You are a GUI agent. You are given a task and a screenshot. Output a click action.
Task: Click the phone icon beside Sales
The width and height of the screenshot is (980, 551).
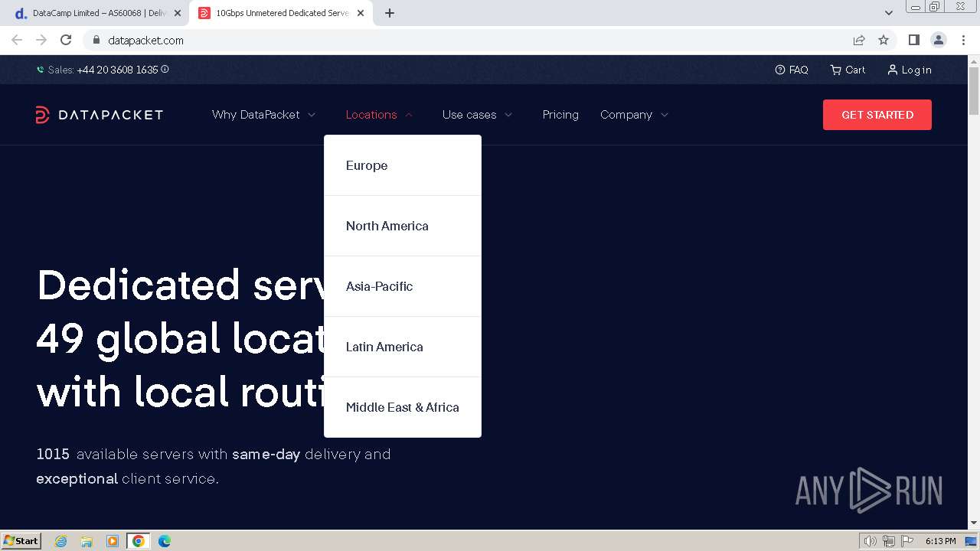tap(41, 70)
